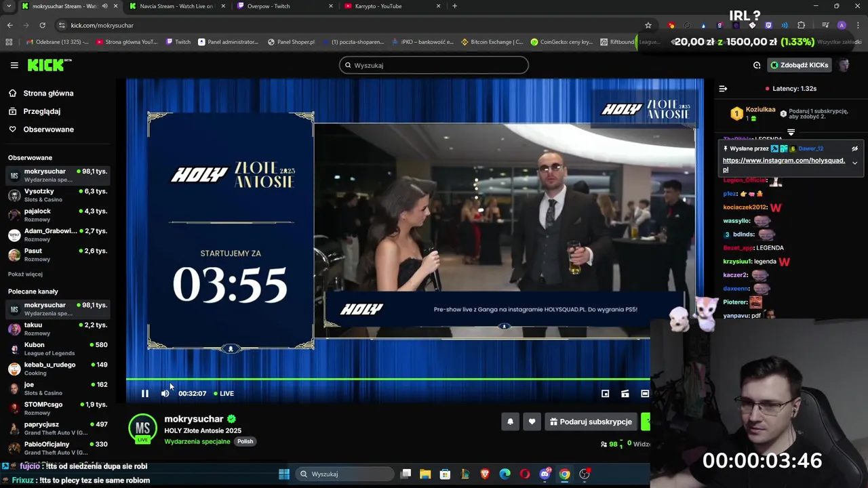Follow mokrysuchar with the heart button
The height and width of the screenshot is (488, 868).
pos(532,422)
